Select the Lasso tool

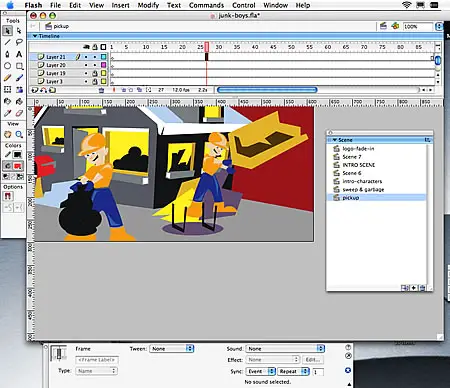click(19, 42)
